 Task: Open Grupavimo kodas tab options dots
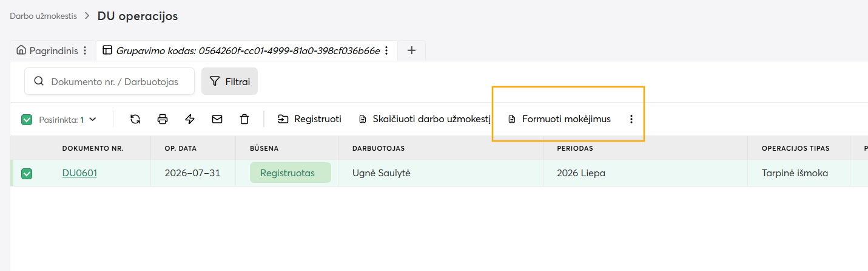tap(386, 50)
